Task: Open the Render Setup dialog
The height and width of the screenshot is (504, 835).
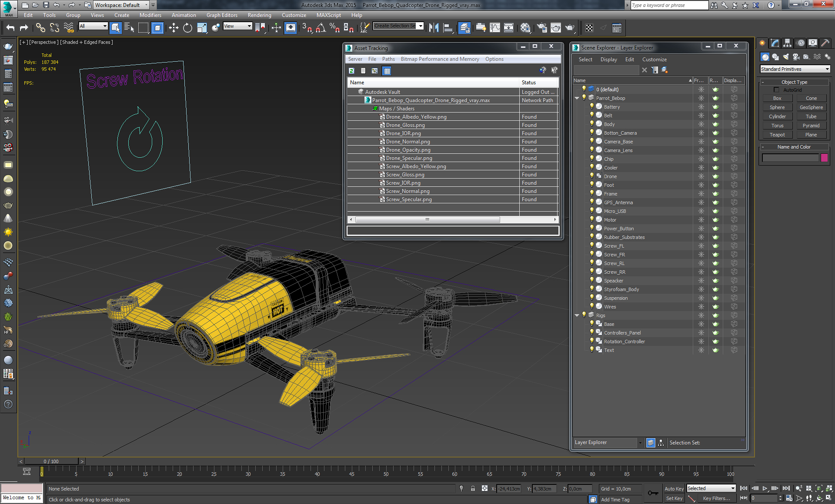Action: (542, 28)
